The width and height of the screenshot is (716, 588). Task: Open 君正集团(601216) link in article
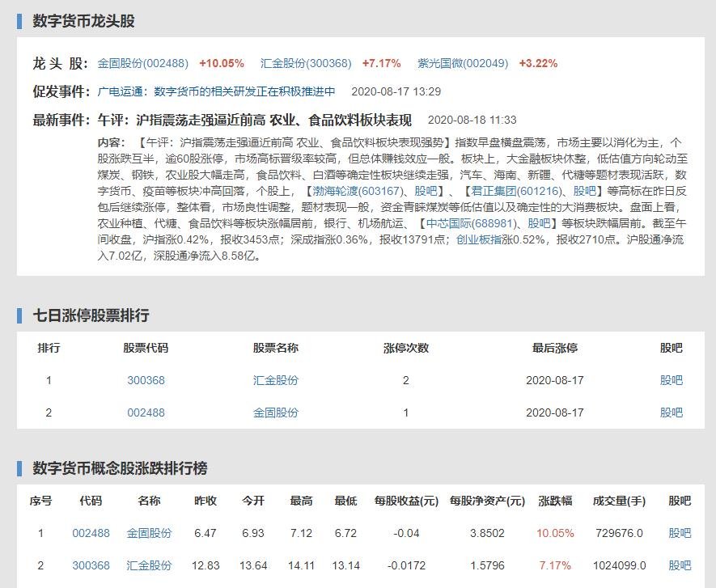516,192
